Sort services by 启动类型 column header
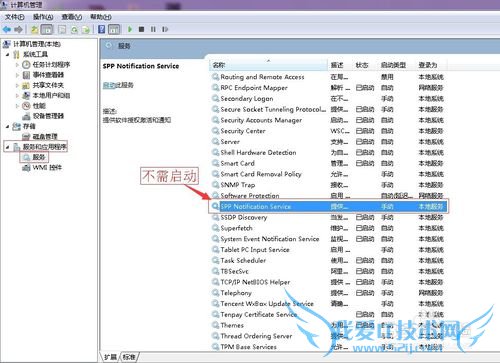The height and width of the screenshot is (363, 500). 397,65
